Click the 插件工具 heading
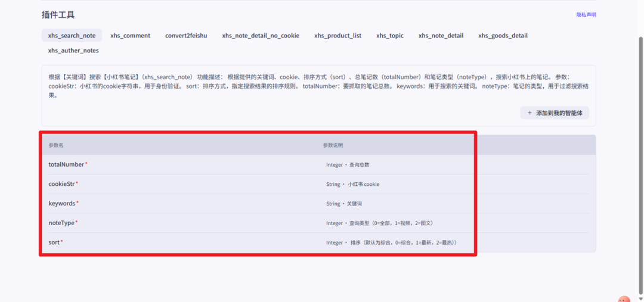 (58, 15)
